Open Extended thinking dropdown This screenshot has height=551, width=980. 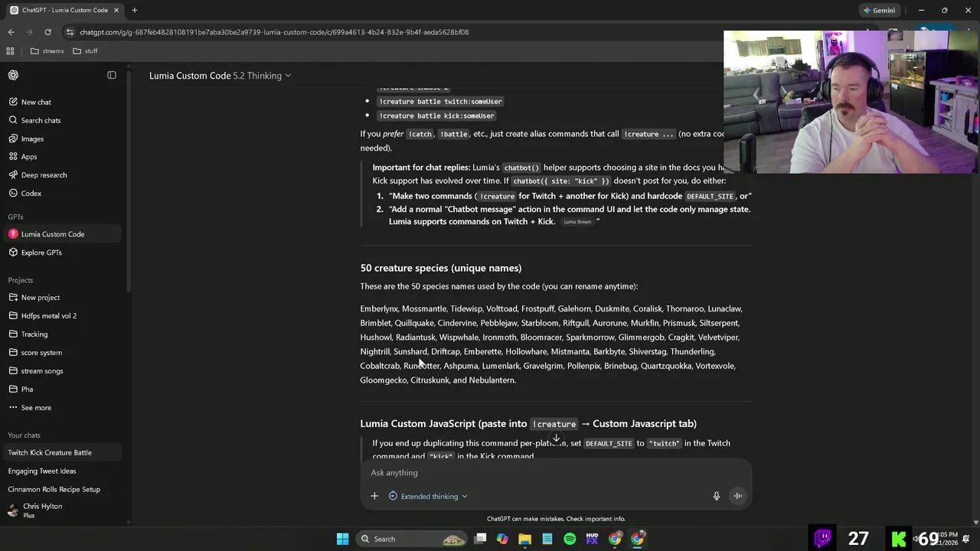(428, 496)
